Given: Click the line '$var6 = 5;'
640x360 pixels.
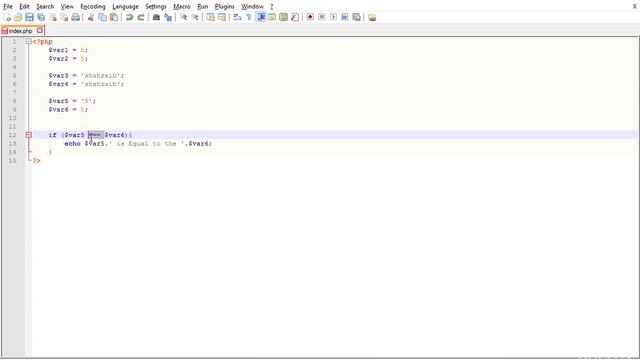Looking at the screenshot, I should (68, 110).
